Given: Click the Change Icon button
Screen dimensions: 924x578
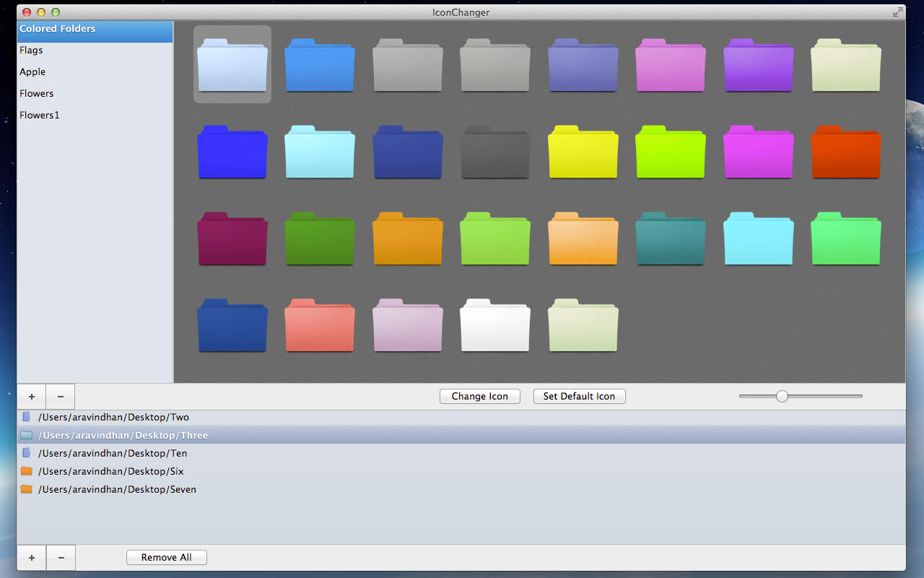Looking at the screenshot, I should click(x=479, y=396).
